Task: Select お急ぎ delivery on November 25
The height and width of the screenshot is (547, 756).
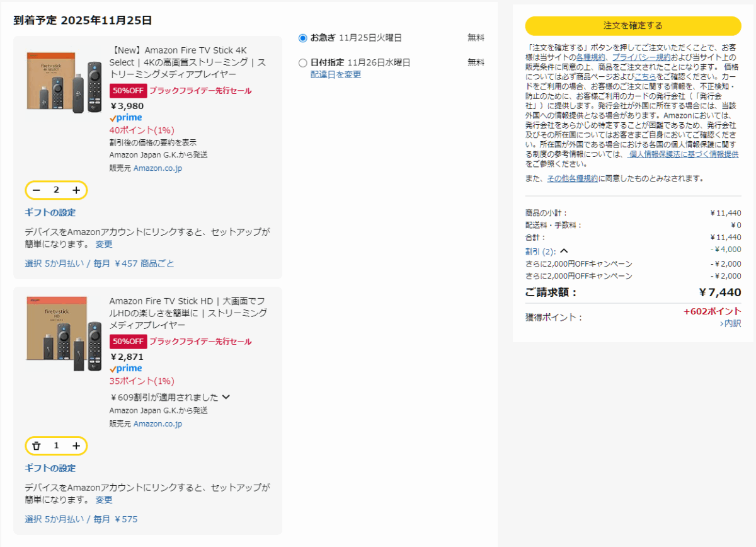Action: coord(303,38)
